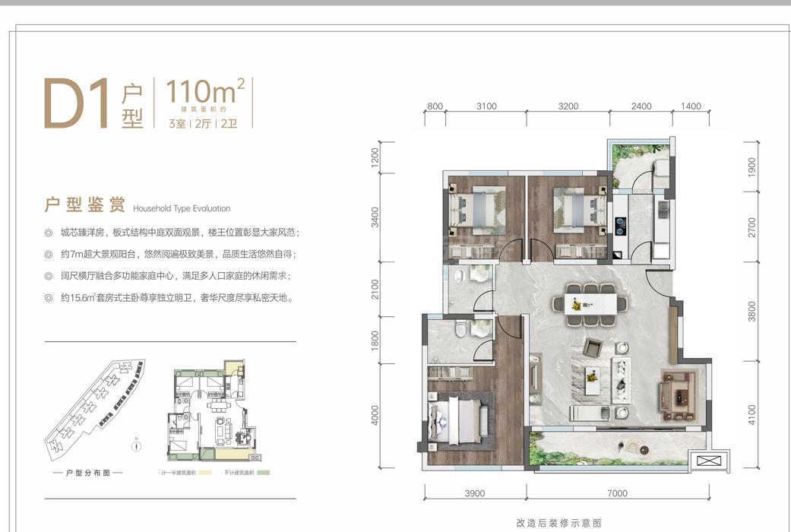Click the 户型鉴赏 section heading
The image size is (791, 532).
tap(85, 205)
